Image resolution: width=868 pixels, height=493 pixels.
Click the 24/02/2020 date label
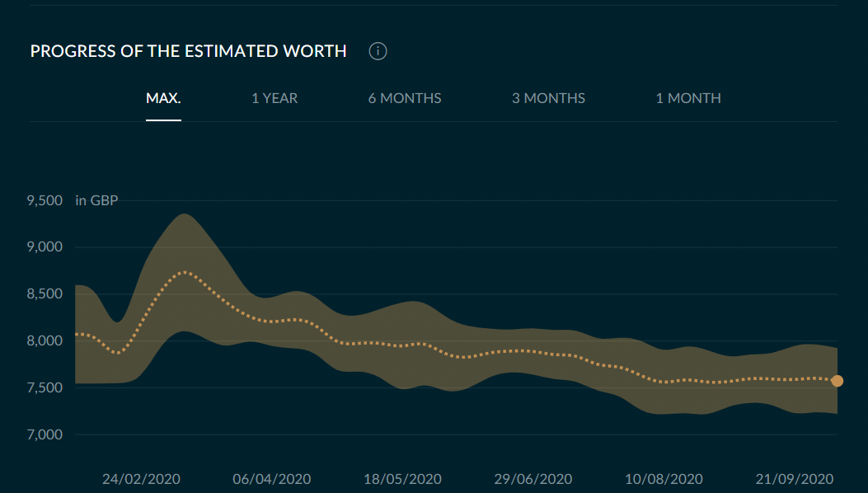(141, 479)
